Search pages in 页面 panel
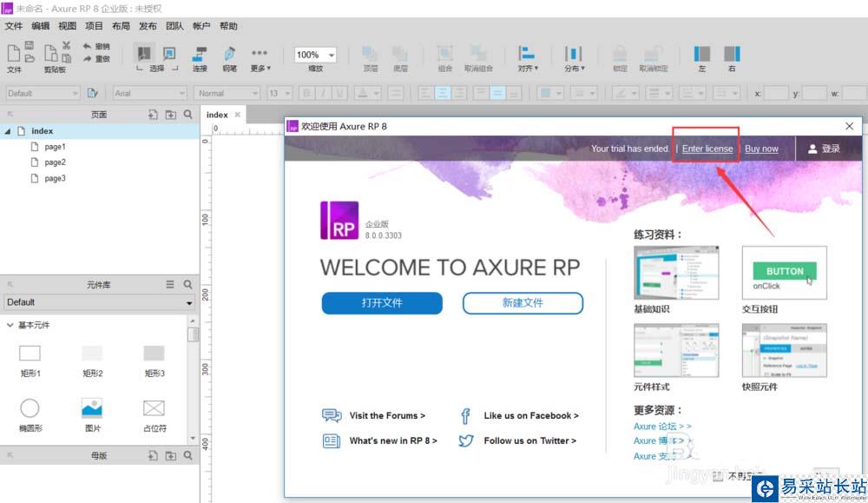 pos(188,114)
